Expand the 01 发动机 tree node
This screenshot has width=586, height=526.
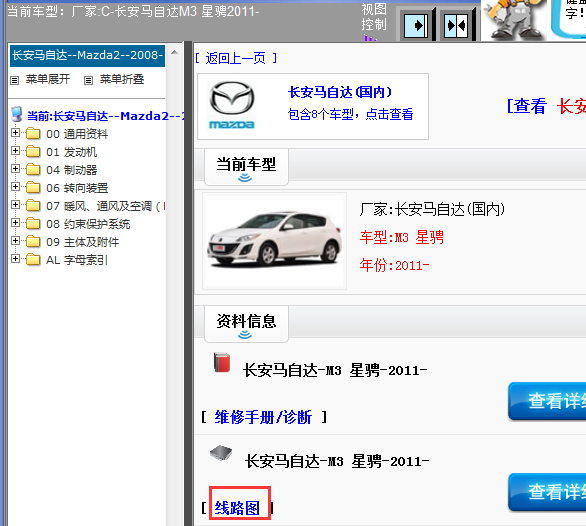pos(15,150)
